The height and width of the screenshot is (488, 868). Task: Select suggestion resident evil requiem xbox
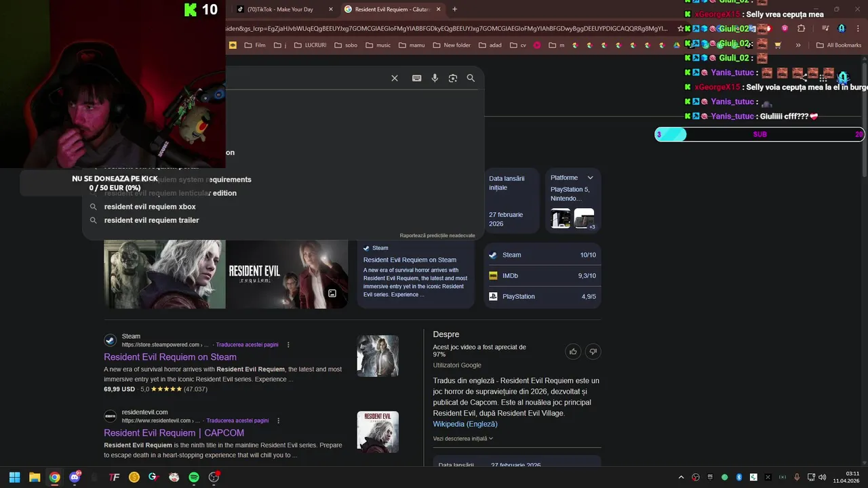tap(150, 207)
